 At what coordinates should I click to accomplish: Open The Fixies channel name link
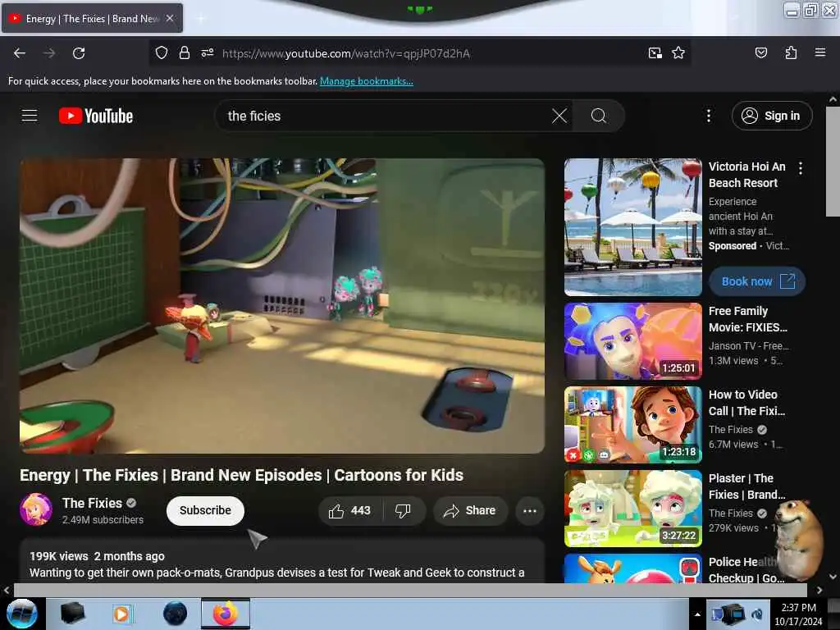click(x=92, y=503)
